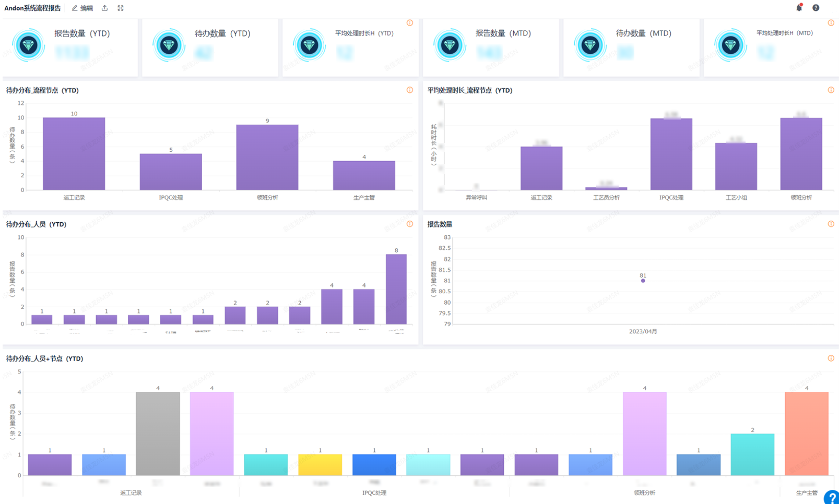
Task: Open the notifications bell
Action: pos(799,8)
